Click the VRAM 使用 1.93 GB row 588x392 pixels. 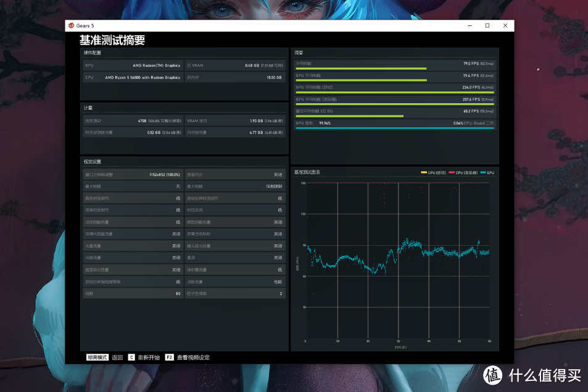235,121
